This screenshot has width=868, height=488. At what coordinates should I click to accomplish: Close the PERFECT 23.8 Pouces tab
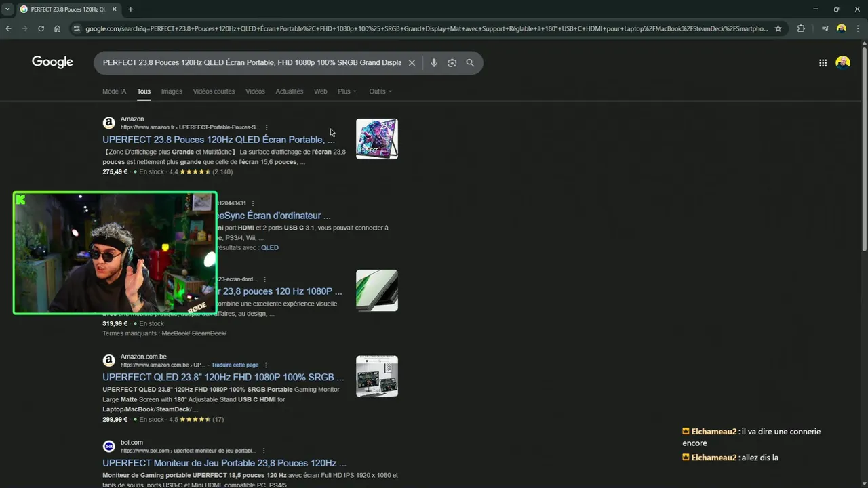pyautogui.click(x=114, y=9)
